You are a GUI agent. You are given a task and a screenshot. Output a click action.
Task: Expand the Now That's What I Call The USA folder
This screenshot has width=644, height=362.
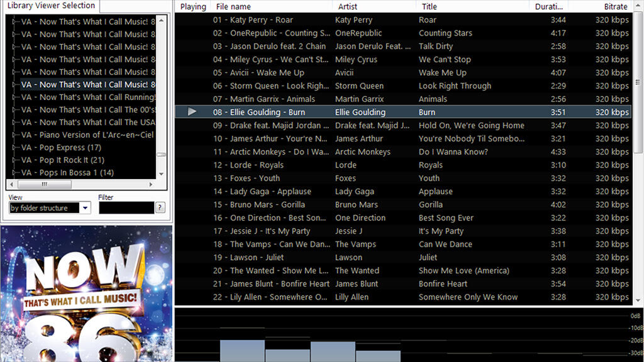pyautogui.click(x=14, y=123)
